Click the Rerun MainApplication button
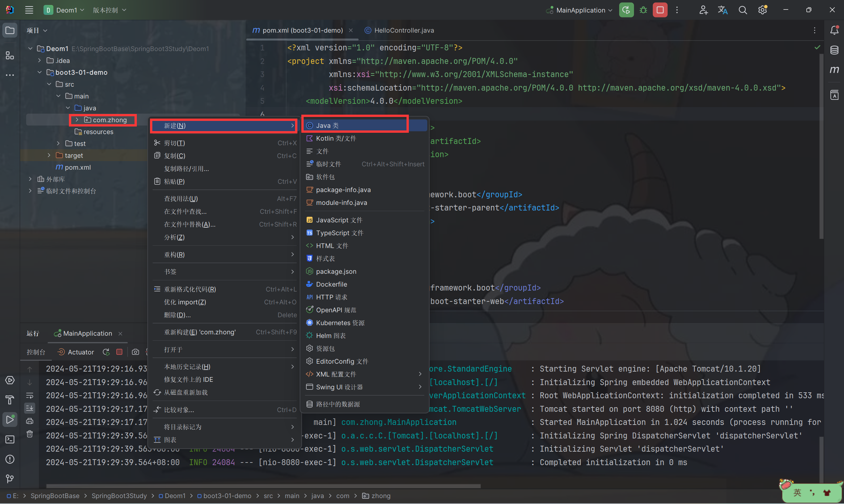 [626, 10]
